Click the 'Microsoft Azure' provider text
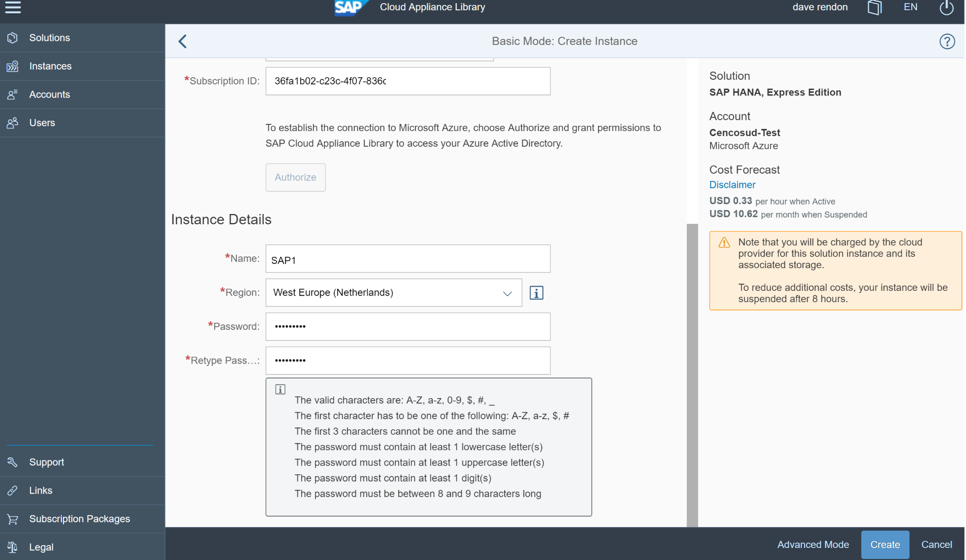The image size is (966, 560). click(744, 146)
